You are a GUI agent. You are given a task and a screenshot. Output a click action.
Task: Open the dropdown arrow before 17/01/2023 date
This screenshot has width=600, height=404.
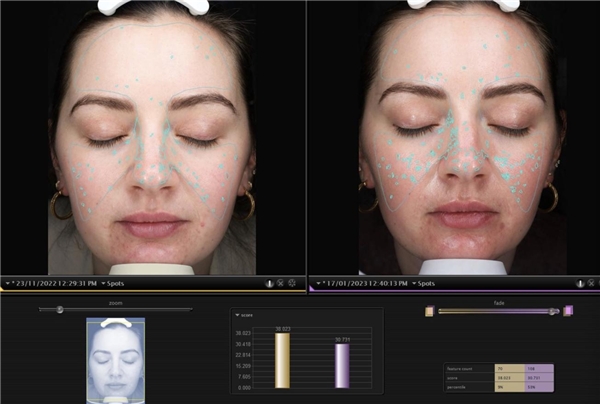pyautogui.click(x=318, y=283)
